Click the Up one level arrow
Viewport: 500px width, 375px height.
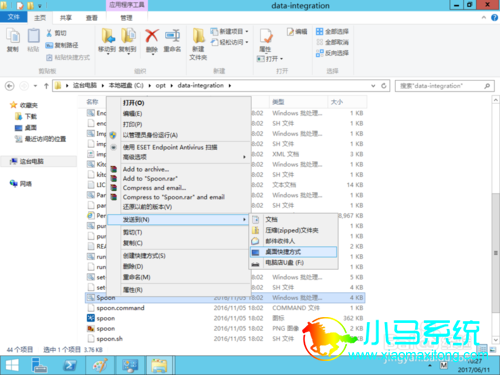pyautogui.click(x=46, y=86)
